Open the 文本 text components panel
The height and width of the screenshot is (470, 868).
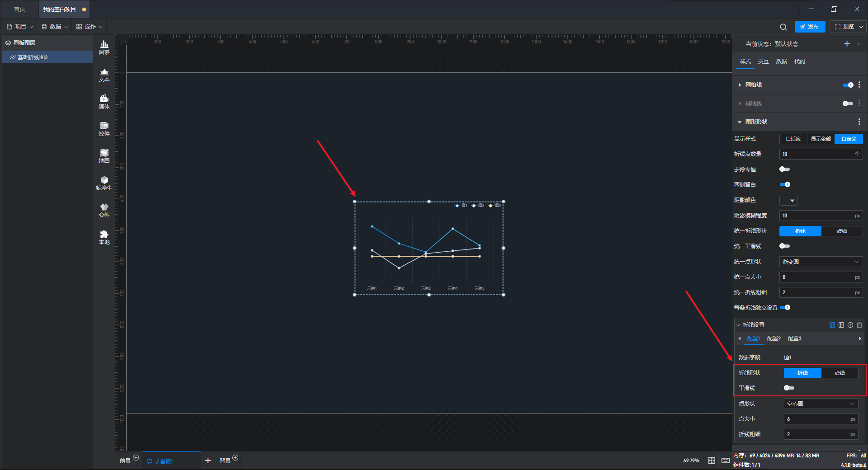(104, 75)
